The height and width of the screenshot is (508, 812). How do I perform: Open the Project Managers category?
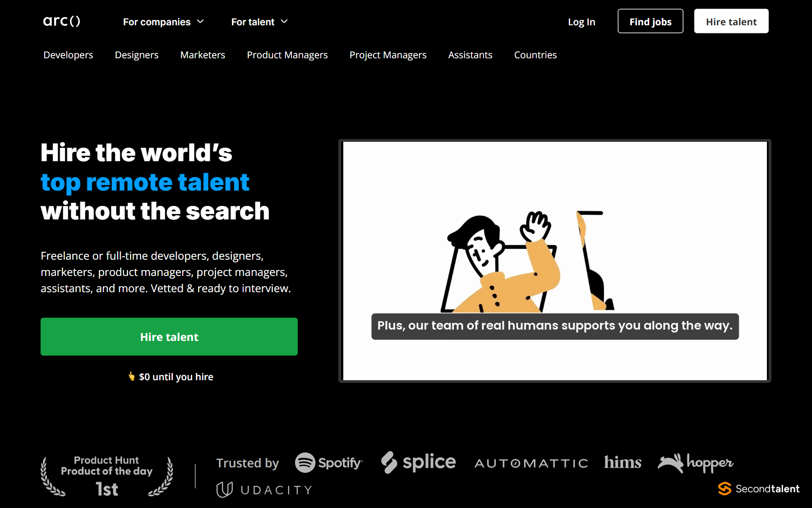point(388,55)
